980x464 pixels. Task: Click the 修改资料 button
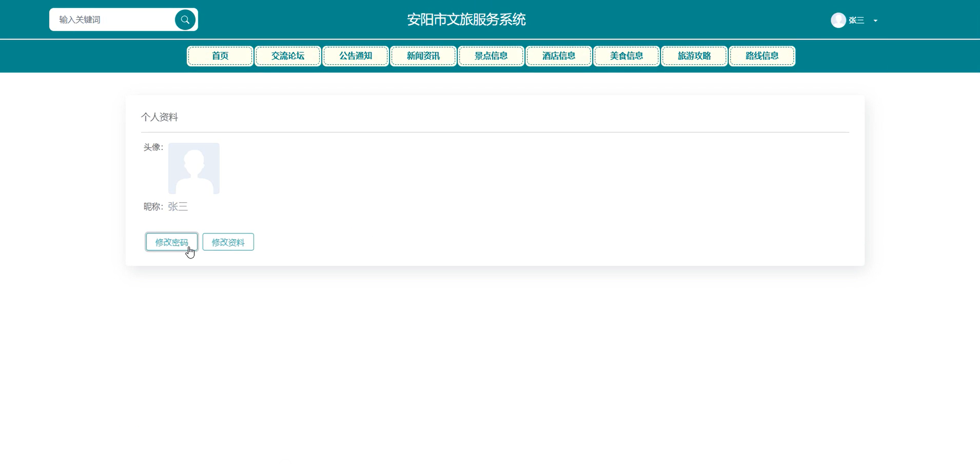click(228, 242)
